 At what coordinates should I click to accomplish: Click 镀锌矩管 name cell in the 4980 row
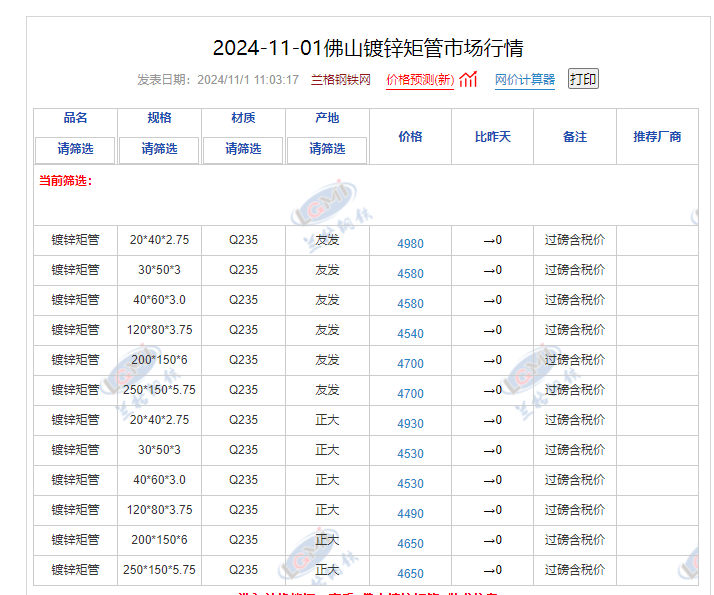click(x=75, y=240)
